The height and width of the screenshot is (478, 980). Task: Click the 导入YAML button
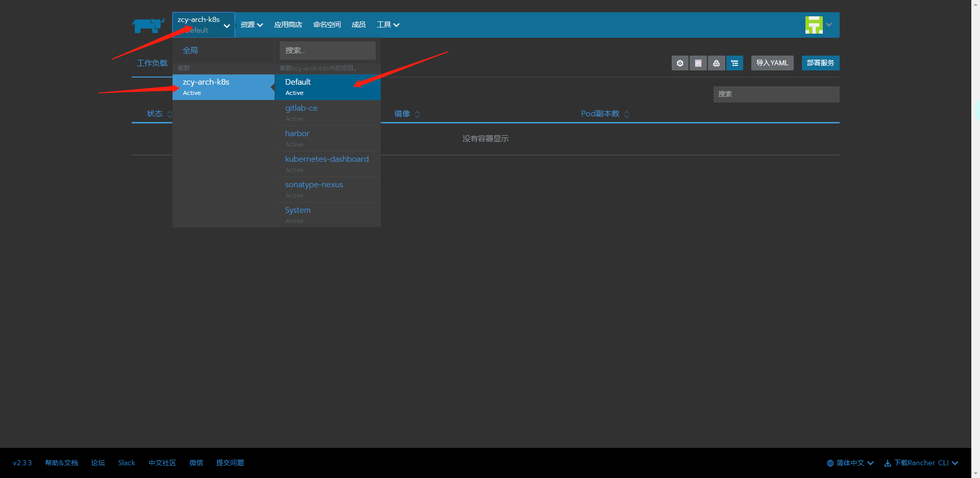click(x=772, y=63)
